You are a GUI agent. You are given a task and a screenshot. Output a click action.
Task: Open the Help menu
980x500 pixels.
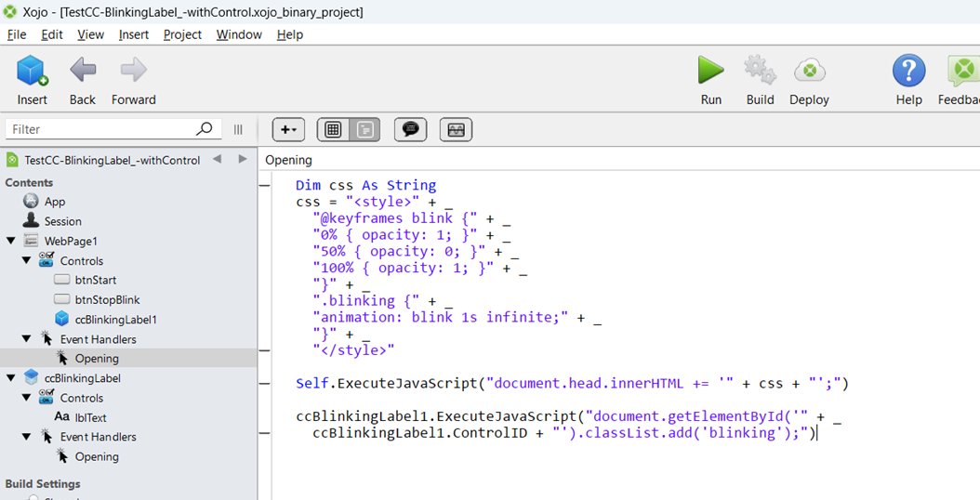pyautogui.click(x=290, y=34)
